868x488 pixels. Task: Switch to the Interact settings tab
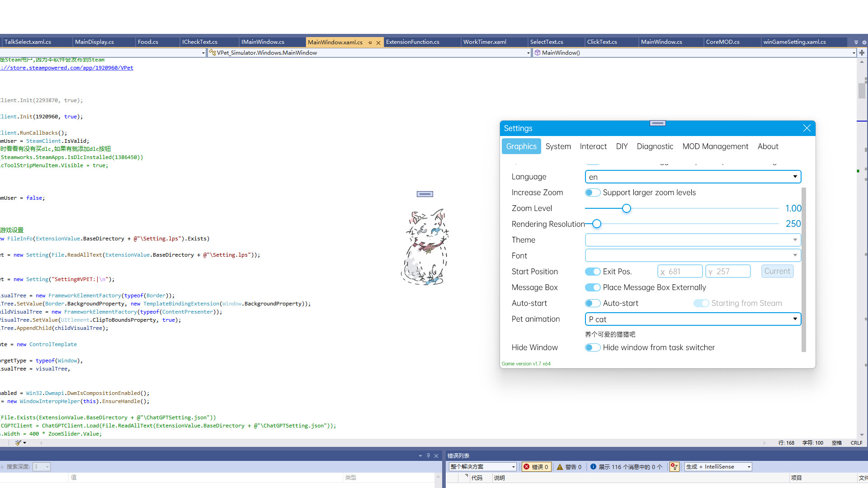point(593,146)
